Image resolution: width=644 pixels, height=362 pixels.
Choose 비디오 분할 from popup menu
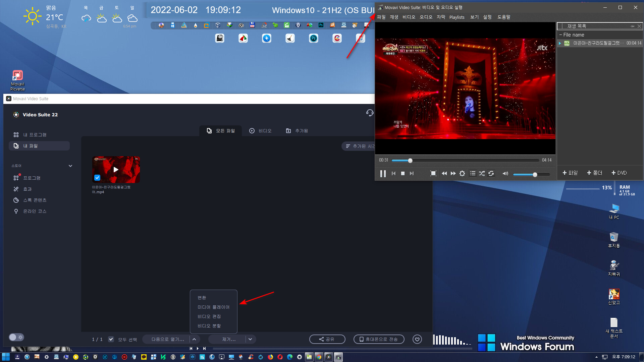coord(209,326)
